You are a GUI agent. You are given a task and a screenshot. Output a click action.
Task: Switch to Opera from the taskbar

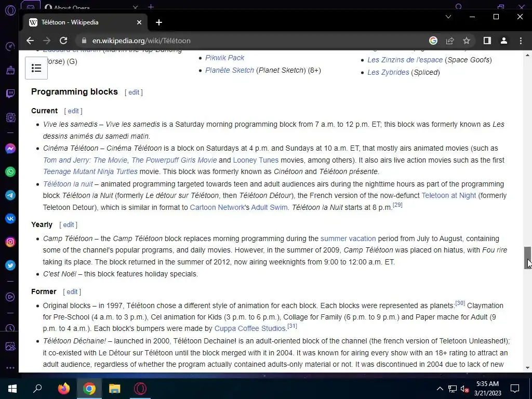pos(140,389)
